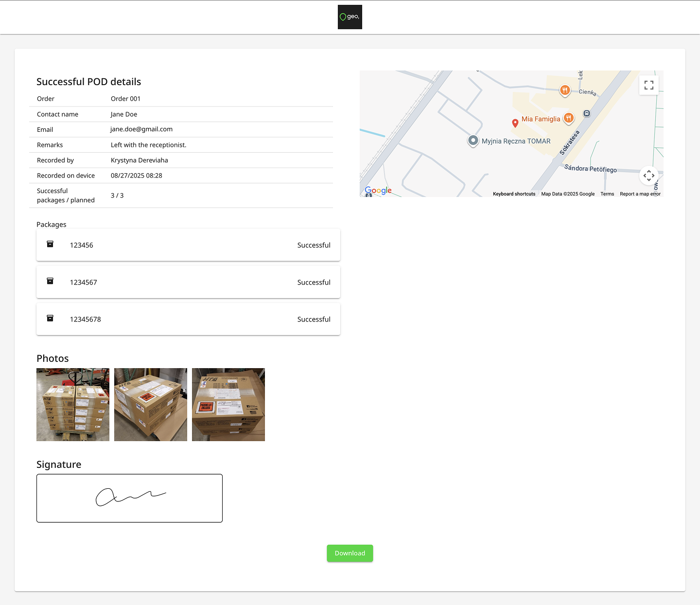This screenshot has width=700, height=605.
Task: Click the Signature heading
Action: (x=59, y=464)
